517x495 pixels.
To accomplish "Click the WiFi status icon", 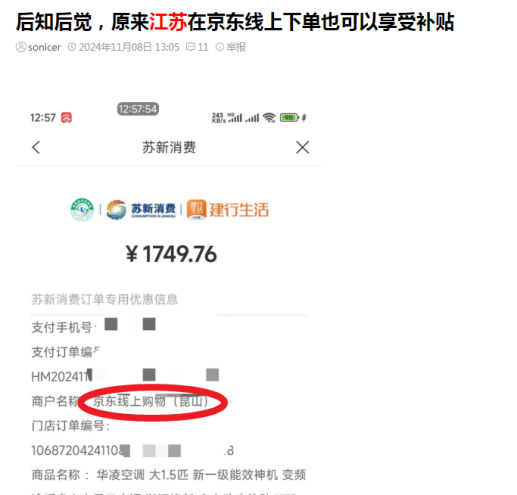I will tap(269, 118).
